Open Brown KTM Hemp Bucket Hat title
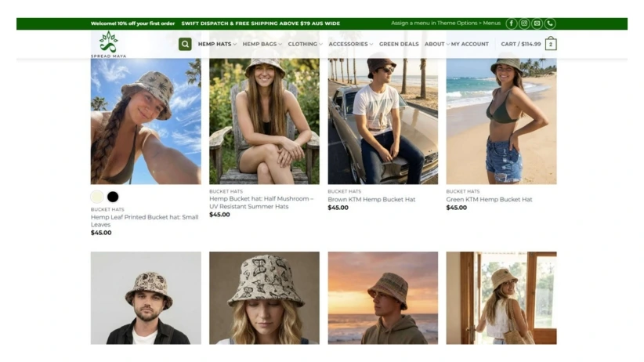 [x=371, y=199]
